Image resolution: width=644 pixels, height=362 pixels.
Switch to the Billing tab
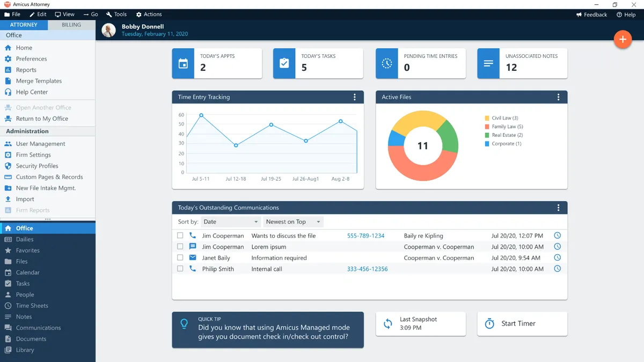71,25
